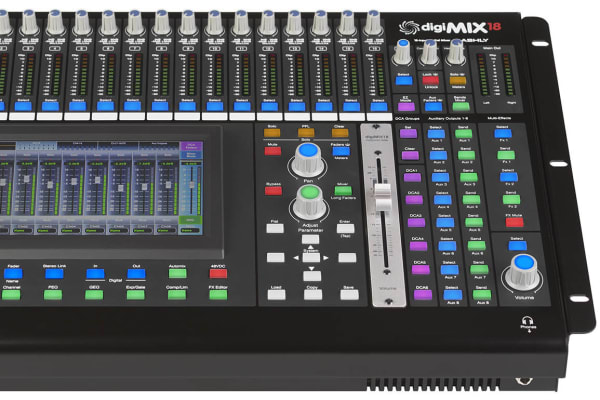
Task: Push the red Bypass button
Action: point(273,191)
